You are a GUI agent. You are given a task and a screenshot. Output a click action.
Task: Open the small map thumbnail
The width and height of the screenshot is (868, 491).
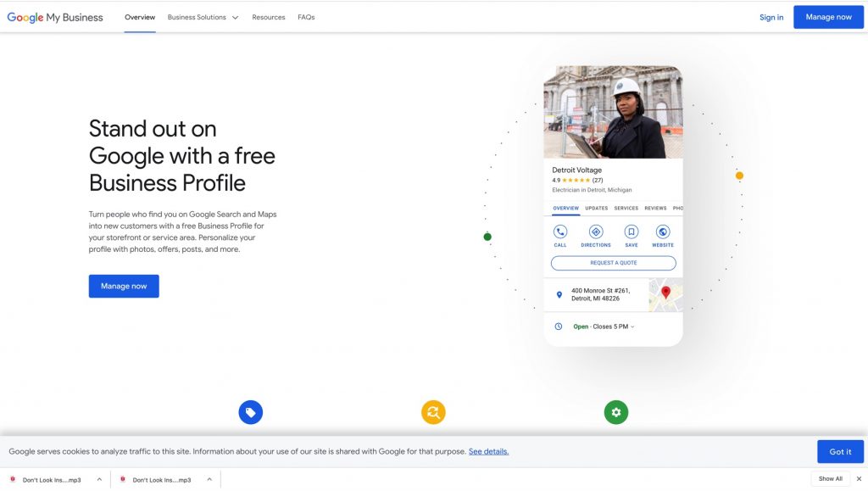pyautogui.click(x=666, y=293)
